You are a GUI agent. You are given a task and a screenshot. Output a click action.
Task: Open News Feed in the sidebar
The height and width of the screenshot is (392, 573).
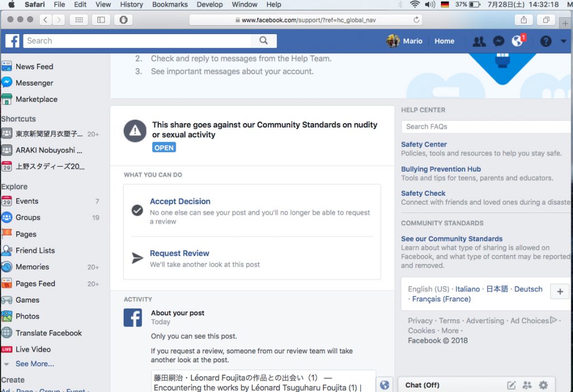pos(34,67)
